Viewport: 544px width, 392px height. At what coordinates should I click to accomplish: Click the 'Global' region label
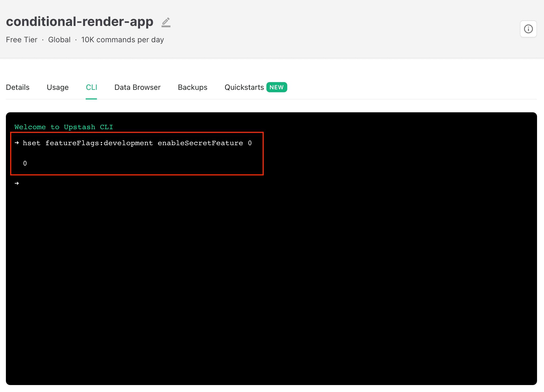59,40
